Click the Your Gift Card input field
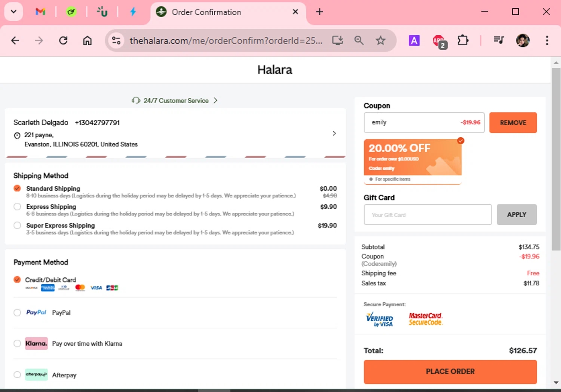Viewport: 561px width, 392px height. pos(428,215)
